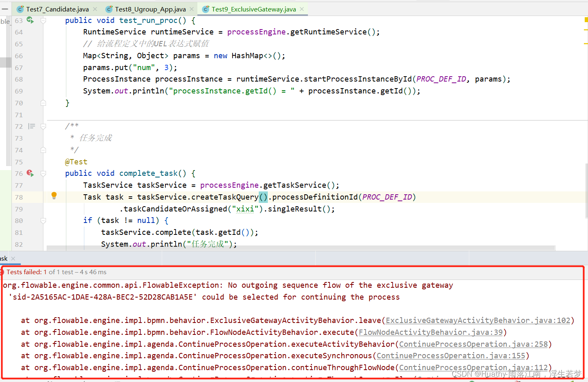
Task: Collapse the Javadoc comment at line 72
Action: coord(43,126)
